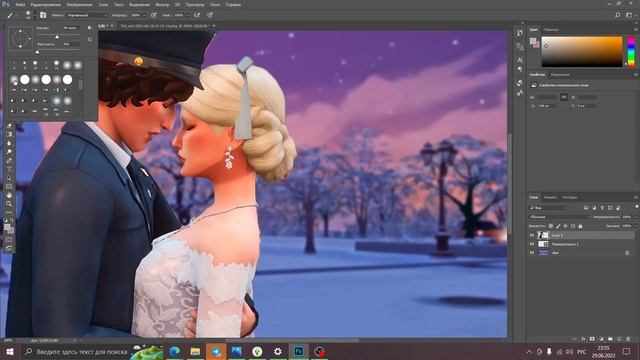Create new layer icon in Layers panel
The image size is (640, 360).
click(x=619, y=339)
